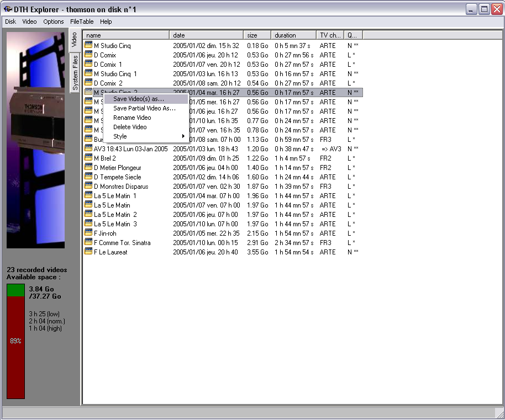Sort by the name column header
The width and height of the screenshot is (505, 420).
click(126, 35)
